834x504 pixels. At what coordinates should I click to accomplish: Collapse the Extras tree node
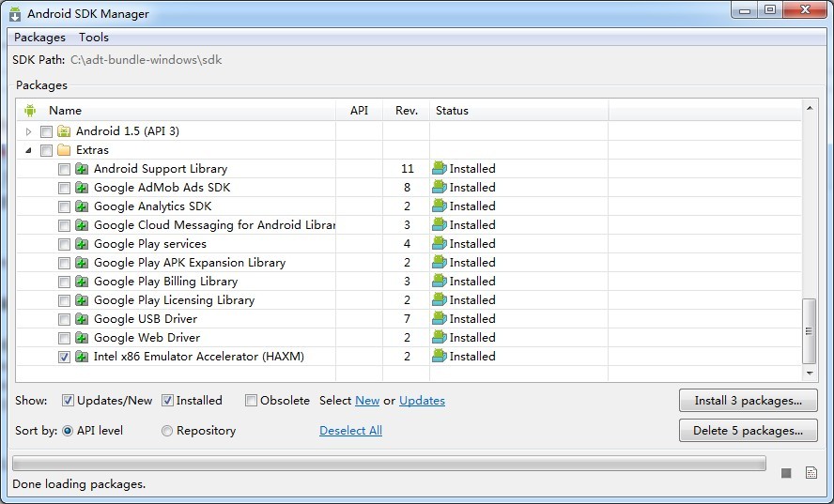[x=28, y=150]
